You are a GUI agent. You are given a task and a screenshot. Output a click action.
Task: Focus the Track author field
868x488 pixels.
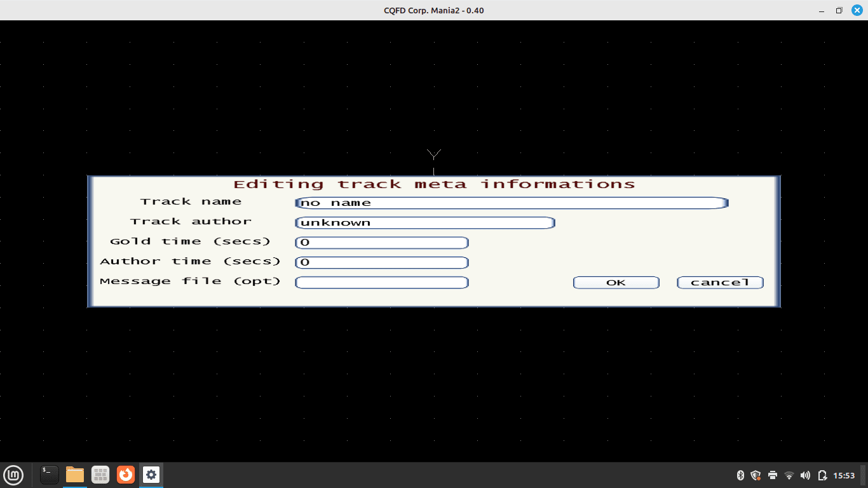[x=425, y=223]
